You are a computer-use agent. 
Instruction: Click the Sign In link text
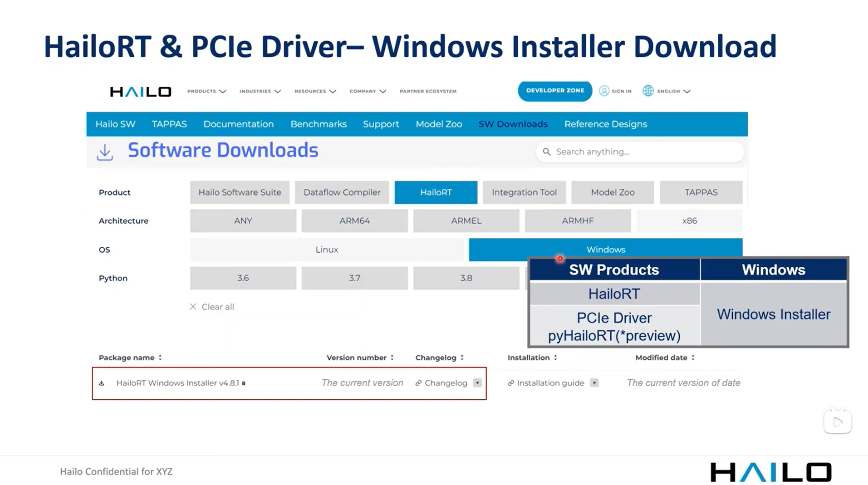click(621, 91)
